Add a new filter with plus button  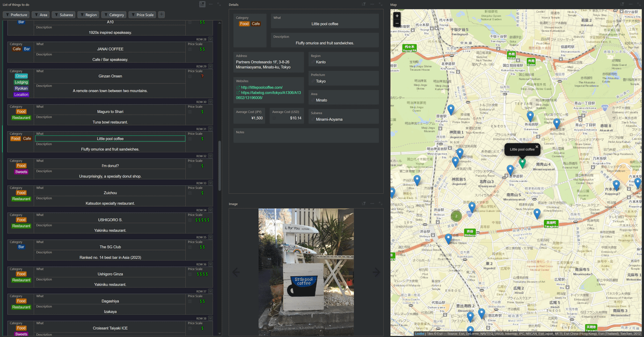(162, 15)
